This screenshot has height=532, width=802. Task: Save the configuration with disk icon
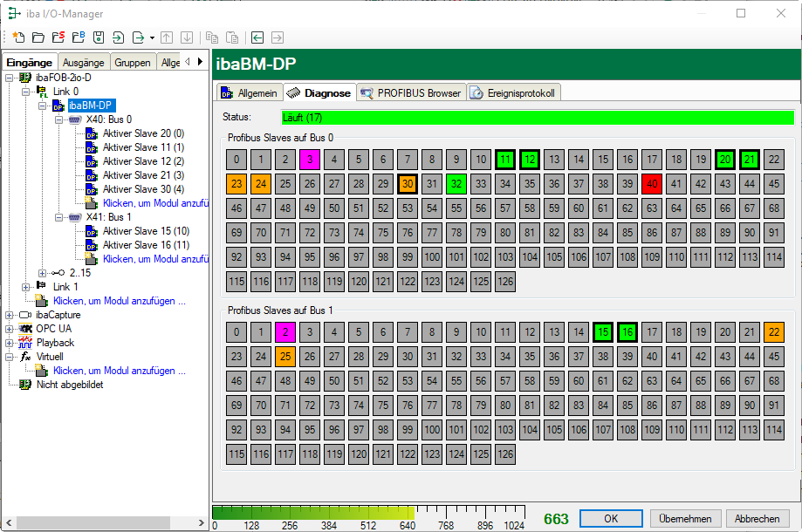[x=99, y=38]
